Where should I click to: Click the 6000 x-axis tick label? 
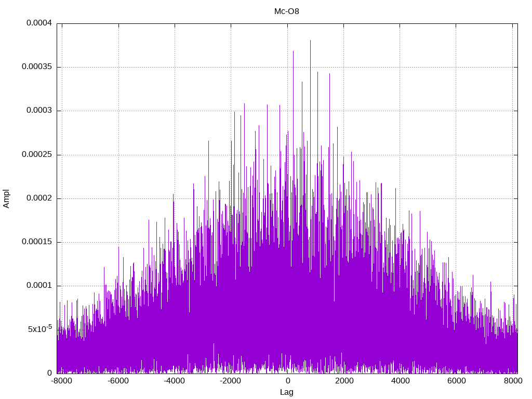tap(456, 381)
